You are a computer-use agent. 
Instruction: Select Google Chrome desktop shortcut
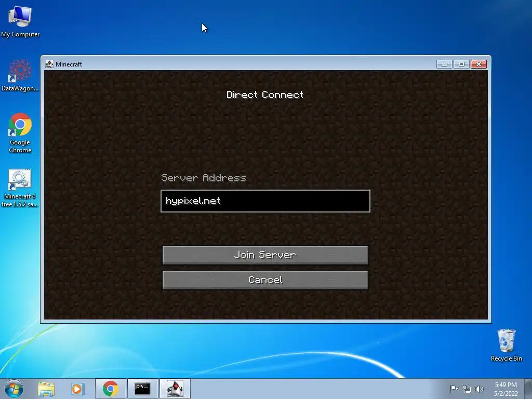(x=20, y=133)
